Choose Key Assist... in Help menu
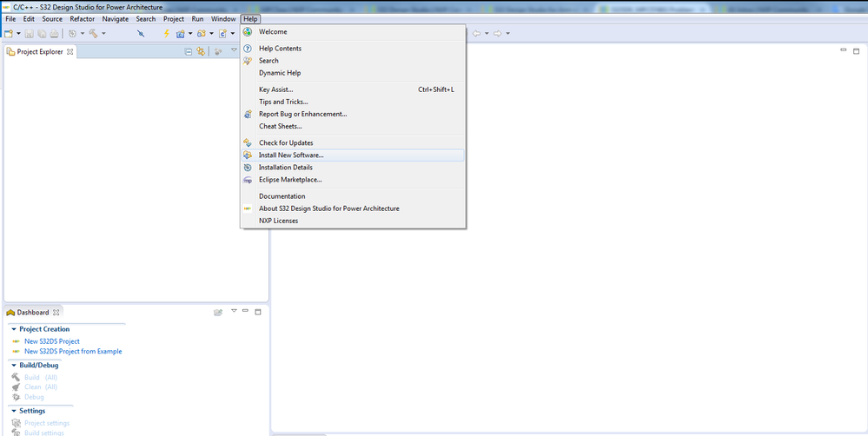The width and height of the screenshot is (868, 436). pyautogui.click(x=353, y=89)
